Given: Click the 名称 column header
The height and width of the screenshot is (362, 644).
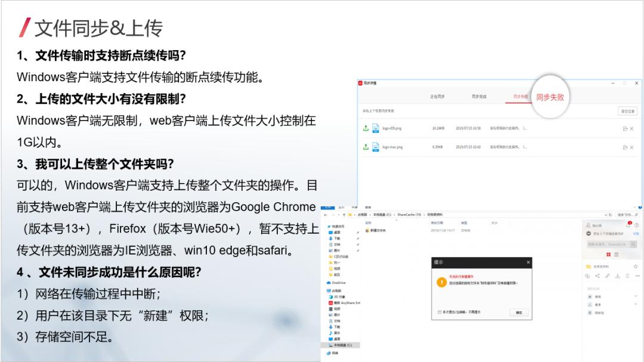Looking at the screenshot, I should [x=368, y=222].
